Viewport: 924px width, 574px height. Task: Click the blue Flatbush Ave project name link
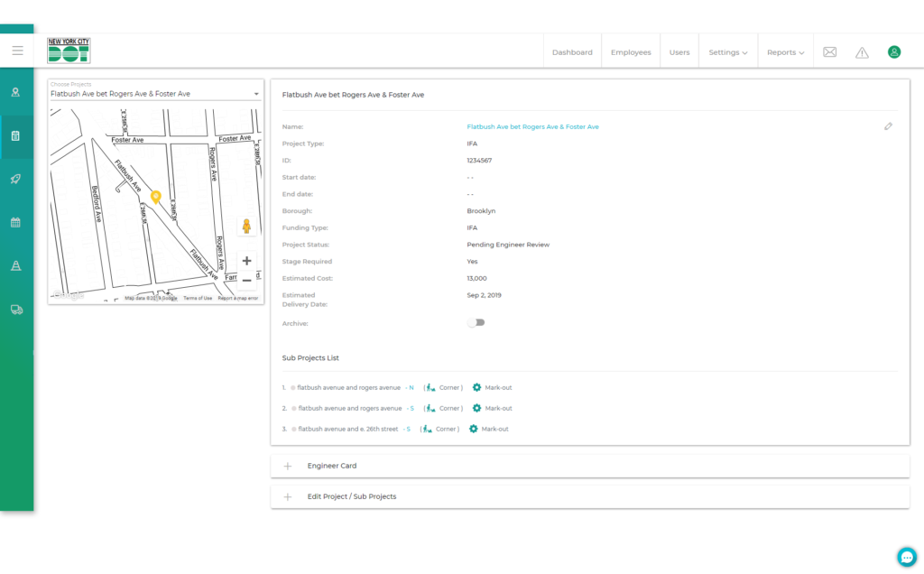pos(532,127)
